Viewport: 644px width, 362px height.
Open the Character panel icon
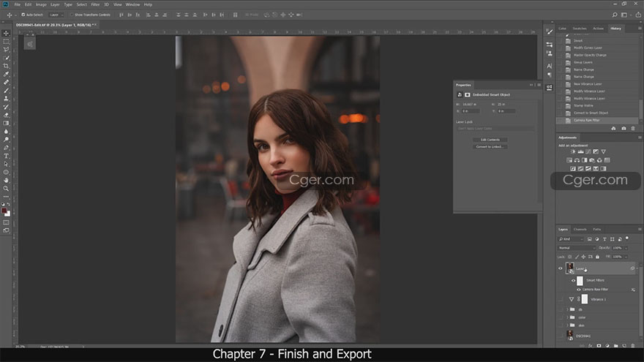coord(550,66)
